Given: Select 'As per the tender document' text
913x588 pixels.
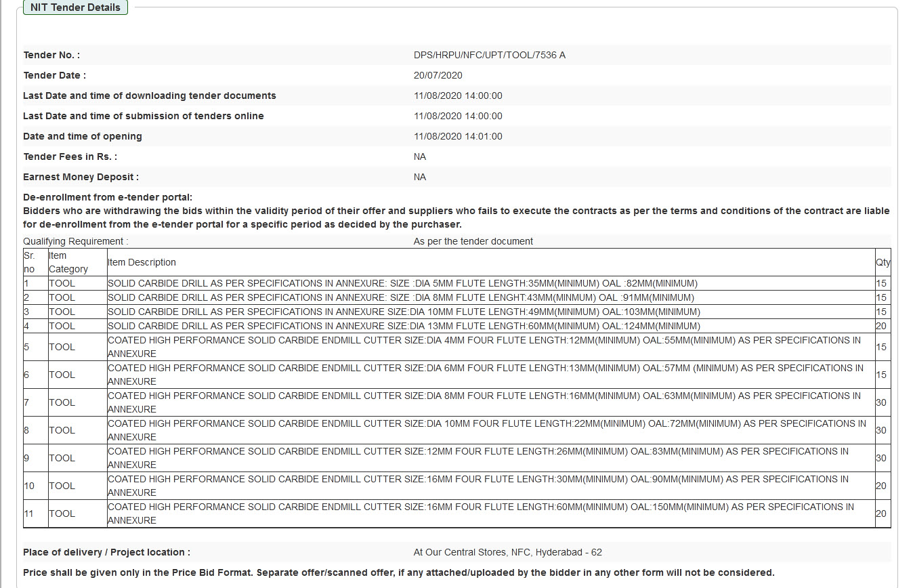Looking at the screenshot, I should point(473,241).
